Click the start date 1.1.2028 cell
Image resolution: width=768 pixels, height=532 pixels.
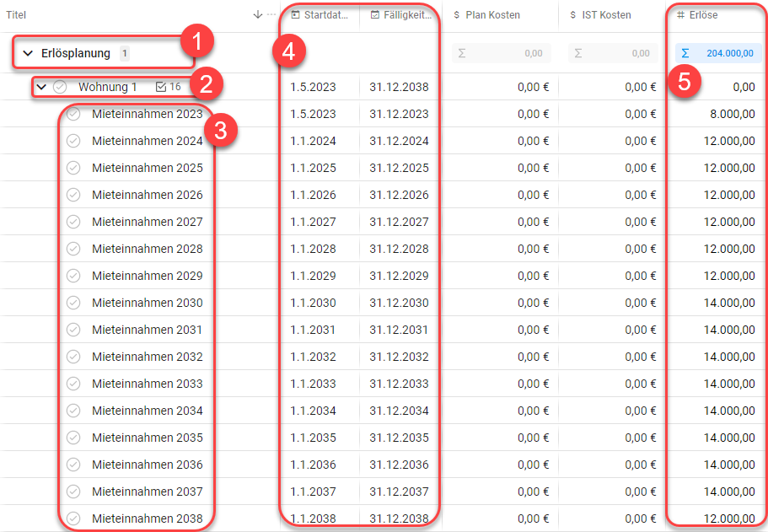[313, 249]
